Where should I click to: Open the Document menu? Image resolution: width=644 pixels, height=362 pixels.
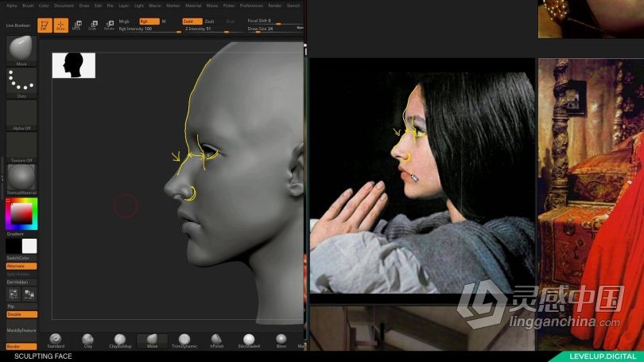click(64, 6)
